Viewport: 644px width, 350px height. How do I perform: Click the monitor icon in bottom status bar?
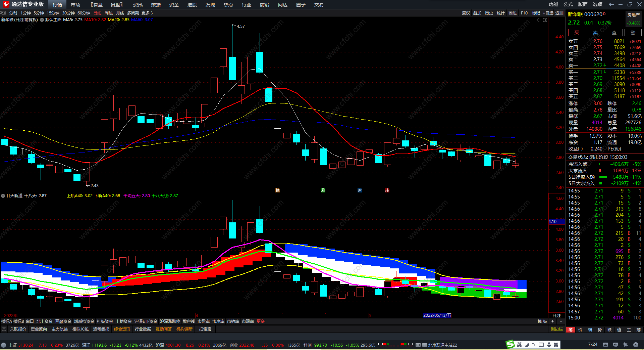(x=615, y=345)
